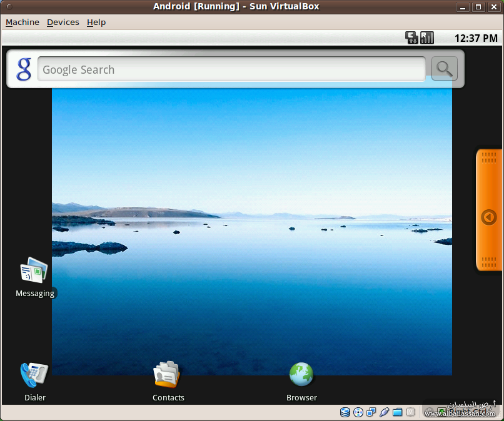Screen dimensions: 504x421
Task: Launch the Browser globe app
Action: (x=301, y=382)
